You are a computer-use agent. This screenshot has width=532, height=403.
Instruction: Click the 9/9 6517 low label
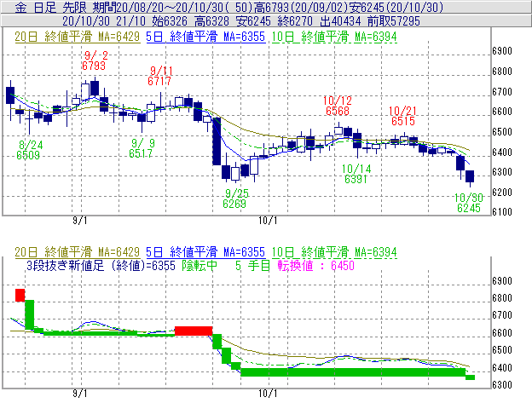point(142,148)
